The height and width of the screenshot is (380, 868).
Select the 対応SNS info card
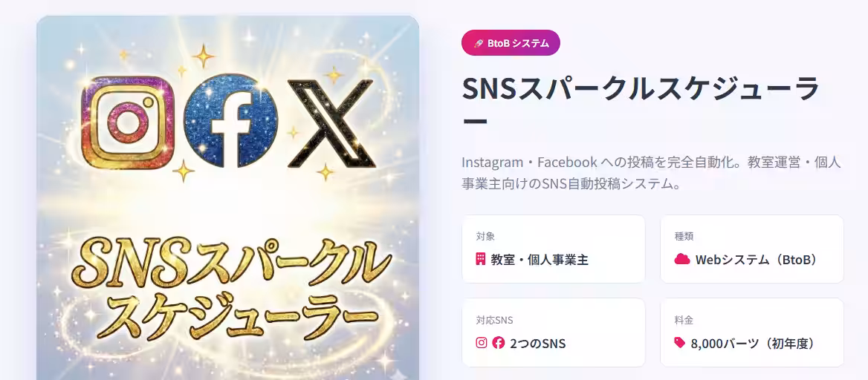click(x=554, y=332)
